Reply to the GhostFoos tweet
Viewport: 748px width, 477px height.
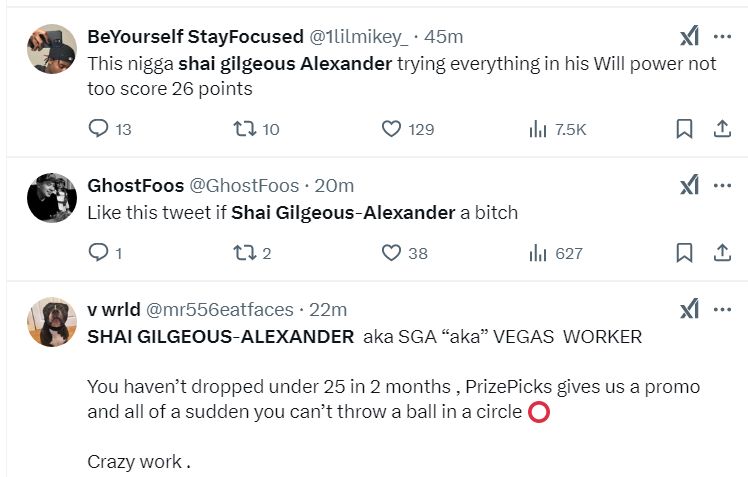98,253
